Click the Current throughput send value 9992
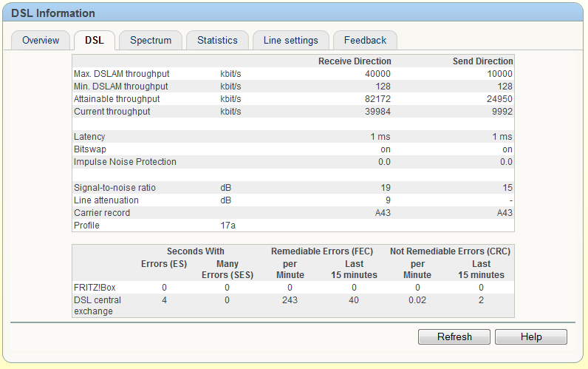Viewport: 588px width, 369px height. (x=502, y=112)
